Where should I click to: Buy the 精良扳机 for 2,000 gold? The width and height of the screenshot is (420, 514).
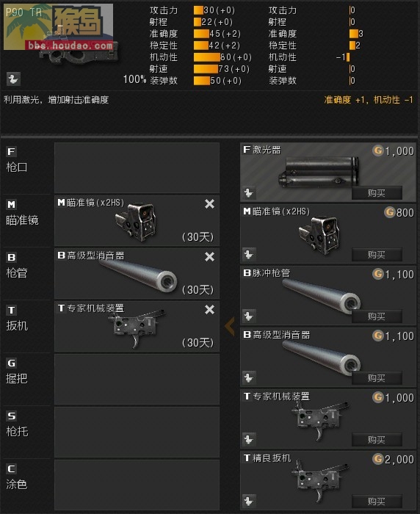(x=377, y=502)
